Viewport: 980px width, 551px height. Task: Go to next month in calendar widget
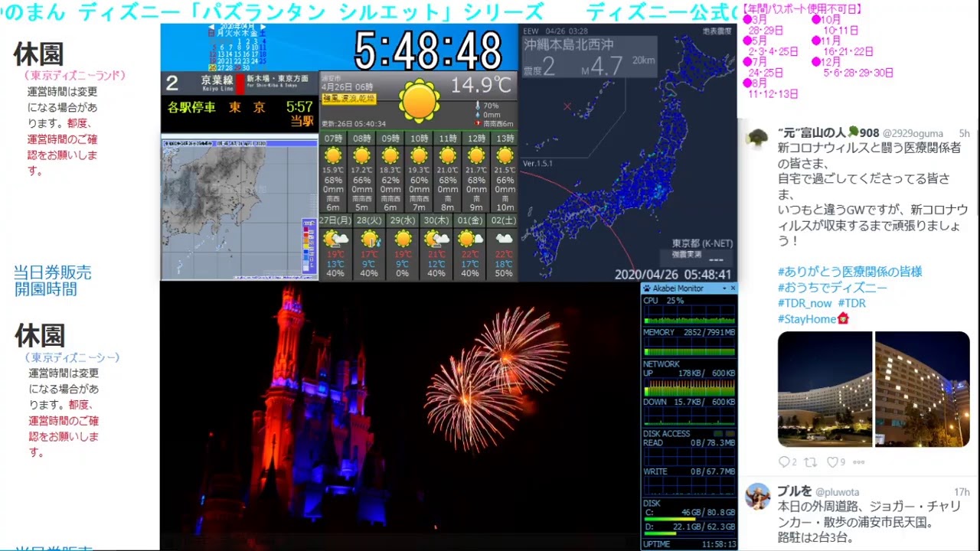[263, 27]
